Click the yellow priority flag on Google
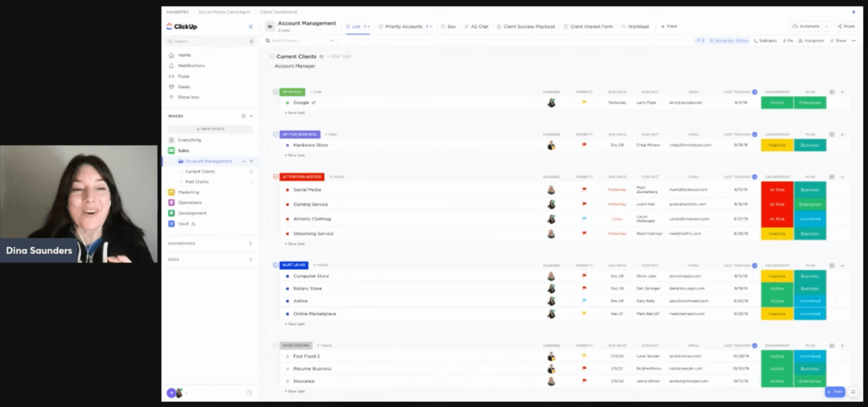This screenshot has width=868, height=407. [584, 102]
